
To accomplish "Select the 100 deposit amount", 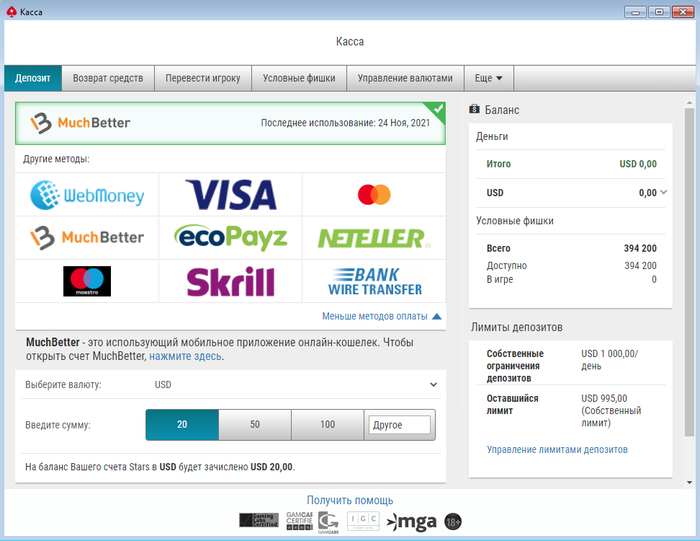I will click(x=327, y=424).
